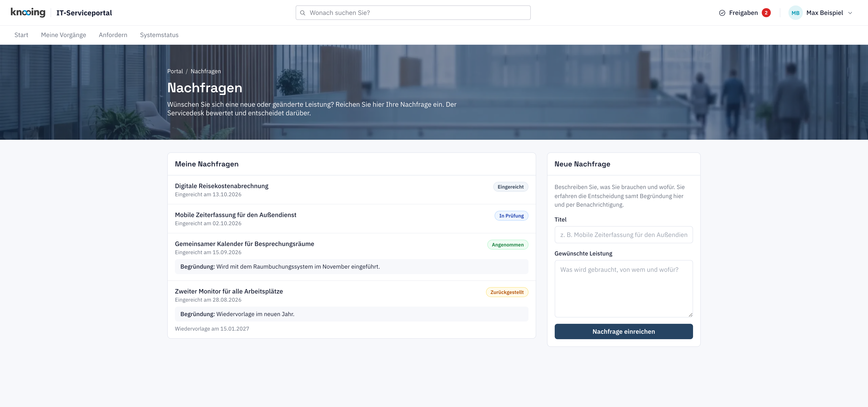The height and width of the screenshot is (407, 868).
Task: Open Zweiter Monitor für alle Arbeitsplätze
Action: tap(229, 291)
